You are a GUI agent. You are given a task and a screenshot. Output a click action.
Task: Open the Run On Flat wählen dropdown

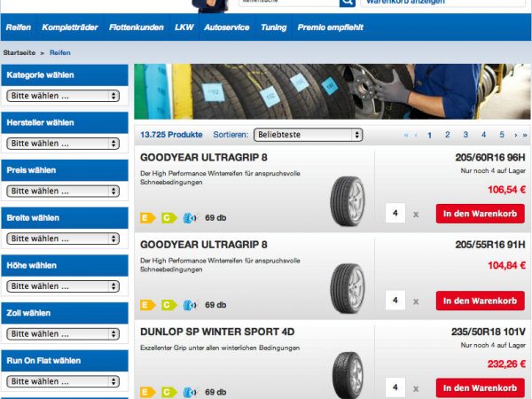point(63,381)
